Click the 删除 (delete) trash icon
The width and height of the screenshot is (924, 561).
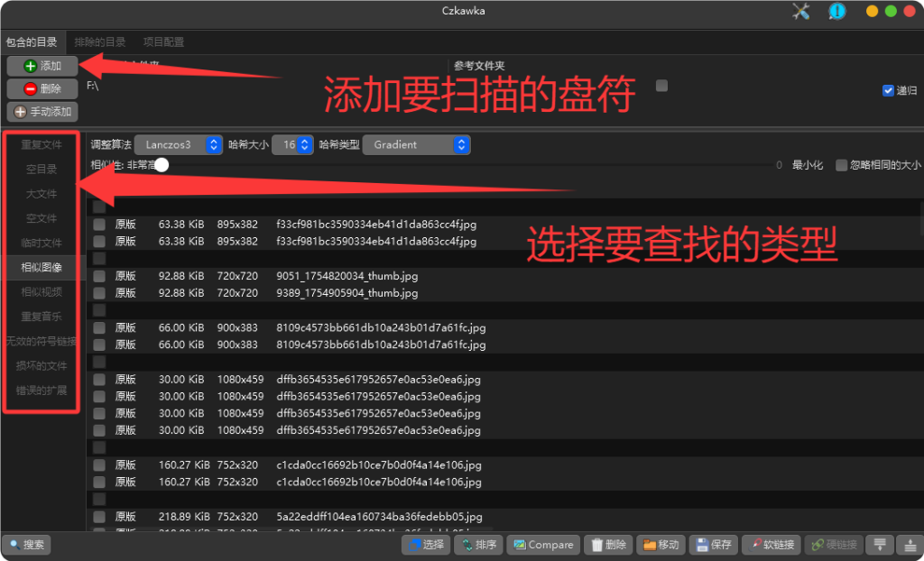(608, 544)
